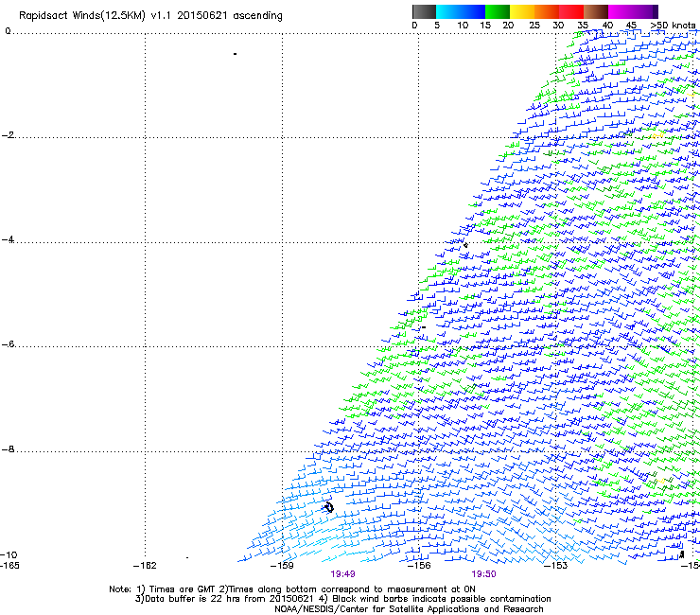Click the -8 latitude axis label

(8, 448)
